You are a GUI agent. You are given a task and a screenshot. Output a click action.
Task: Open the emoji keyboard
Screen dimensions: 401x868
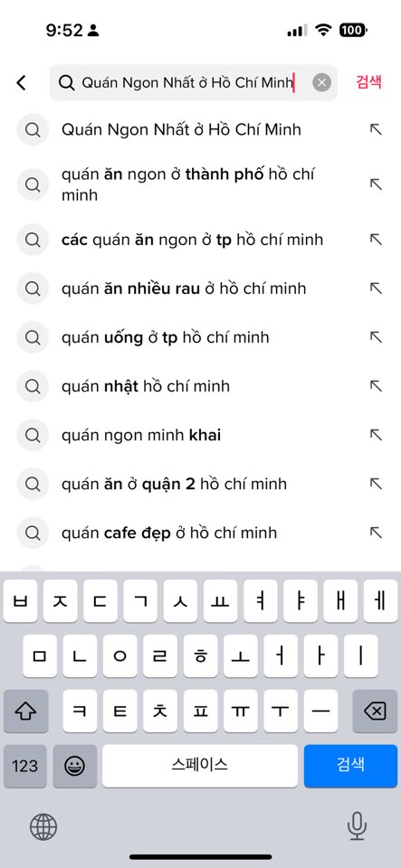coord(75,766)
